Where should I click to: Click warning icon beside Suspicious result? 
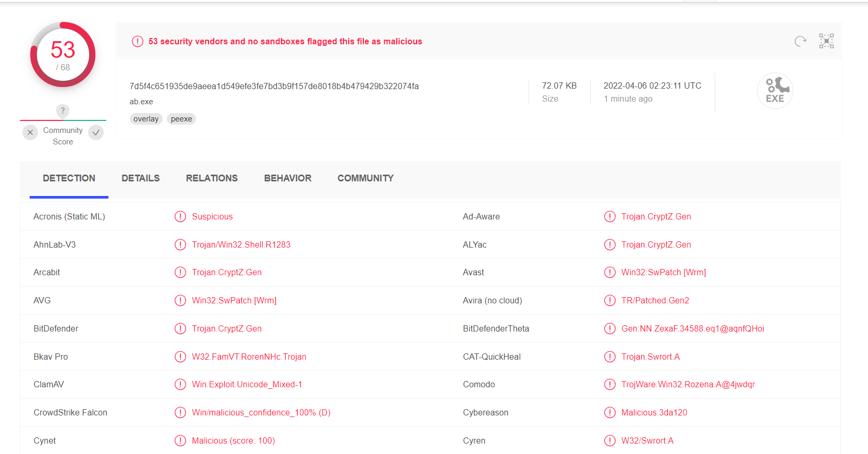point(180,216)
